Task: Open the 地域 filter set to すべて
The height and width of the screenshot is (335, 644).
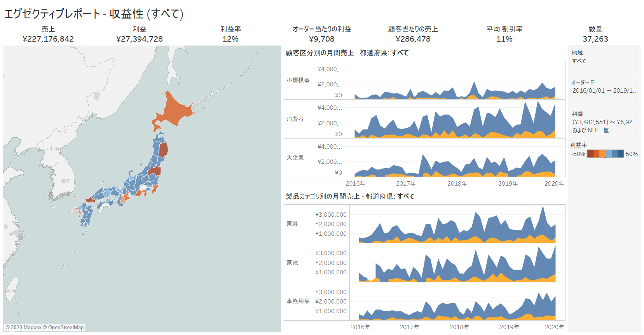Action: tap(579, 61)
